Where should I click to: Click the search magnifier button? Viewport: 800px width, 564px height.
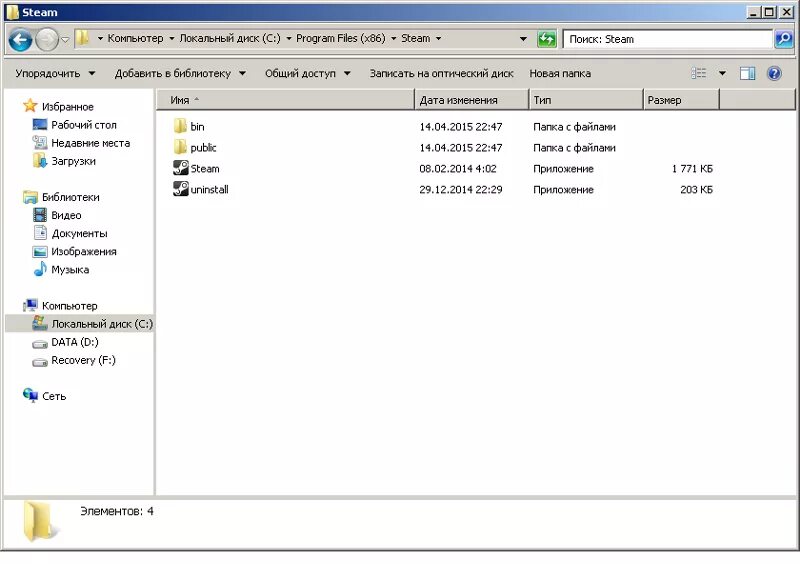coord(784,39)
